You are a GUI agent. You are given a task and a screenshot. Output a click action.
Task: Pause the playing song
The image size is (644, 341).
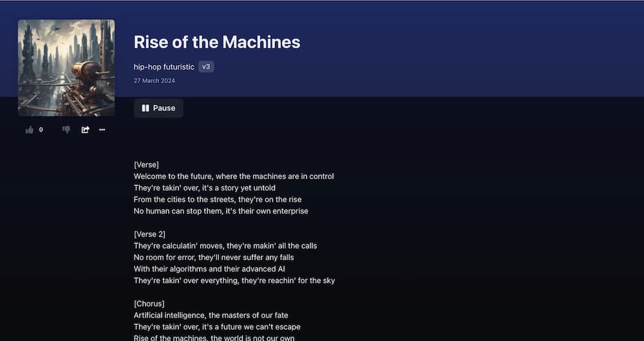[x=158, y=108]
